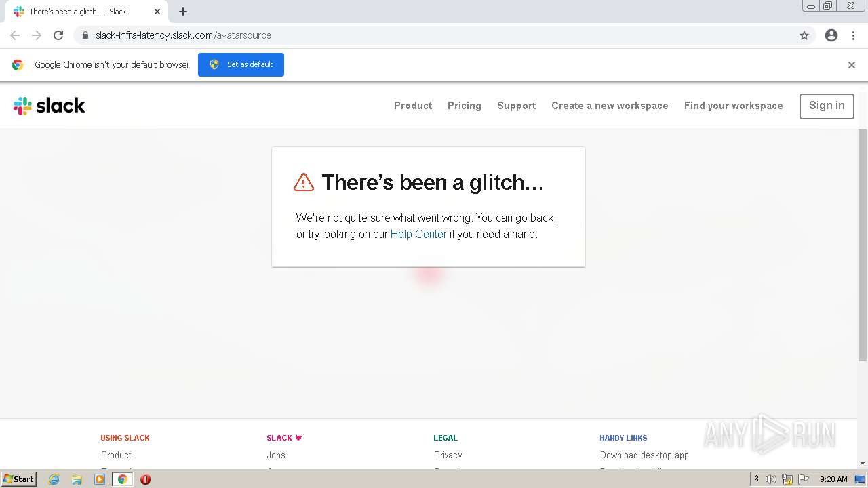Open File Explorer folder on taskbar

click(77, 479)
